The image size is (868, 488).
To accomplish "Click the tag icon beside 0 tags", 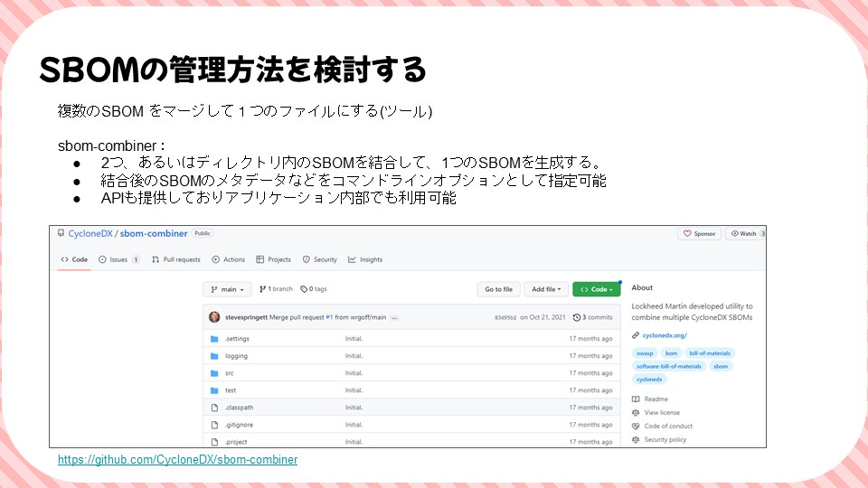I will (304, 289).
